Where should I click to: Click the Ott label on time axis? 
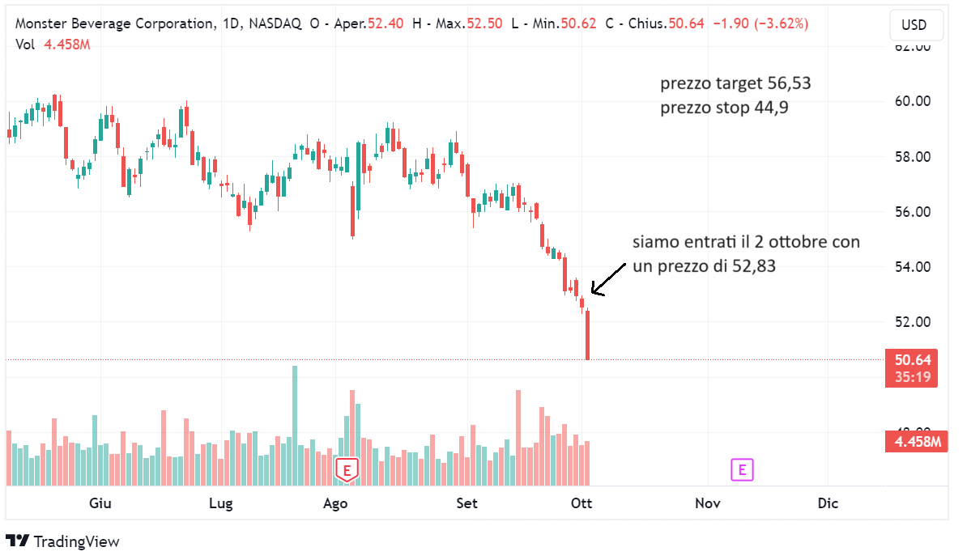pos(581,503)
